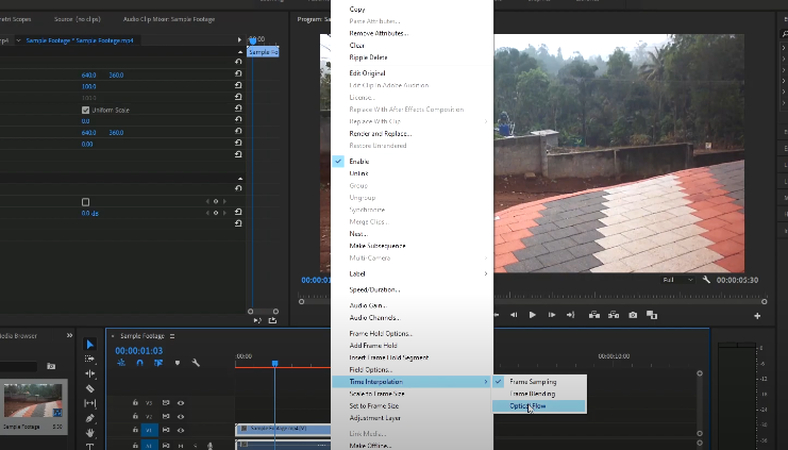Select the Ripple Edit tool
Image resolution: width=788 pixels, height=450 pixels.
pos(90,374)
